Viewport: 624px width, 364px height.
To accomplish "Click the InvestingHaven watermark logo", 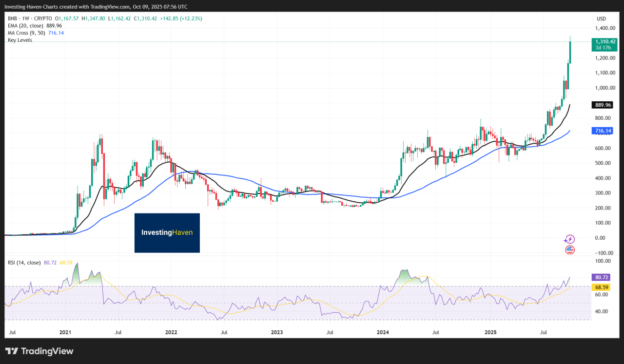I will 167,233.
